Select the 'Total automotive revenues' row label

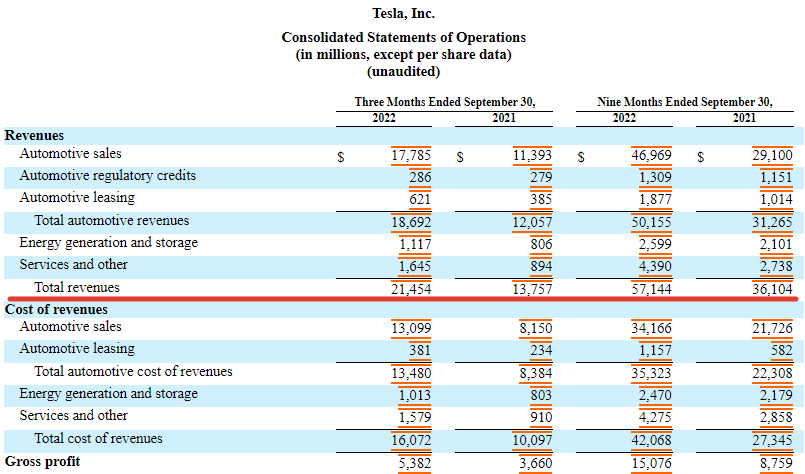pos(111,220)
